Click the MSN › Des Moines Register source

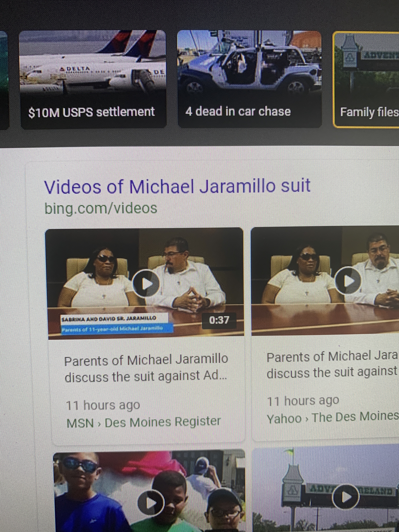pos(144,422)
